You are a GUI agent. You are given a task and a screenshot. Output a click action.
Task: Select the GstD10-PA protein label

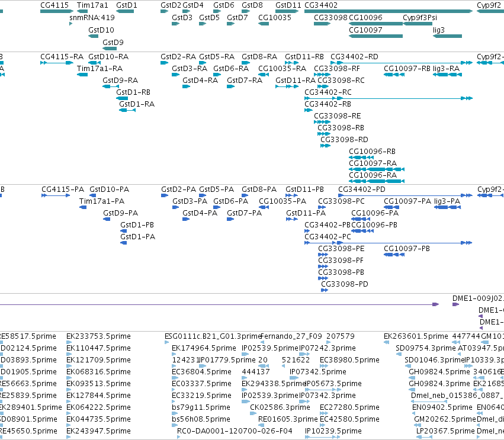110,190
